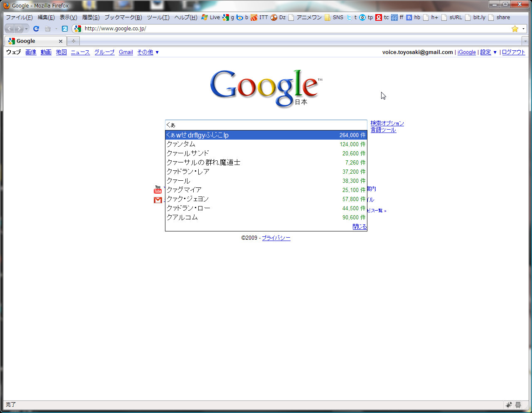Go forward with the Forward arrow
The width and height of the screenshot is (532, 413).
click(x=19, y=29)
